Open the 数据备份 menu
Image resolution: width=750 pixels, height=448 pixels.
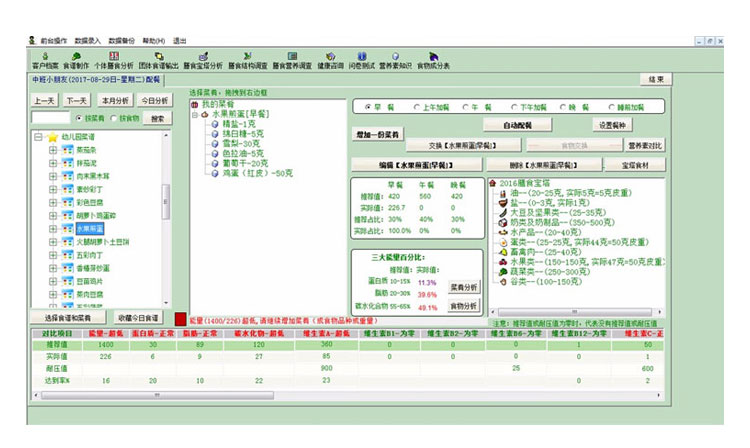pos(120,41)
